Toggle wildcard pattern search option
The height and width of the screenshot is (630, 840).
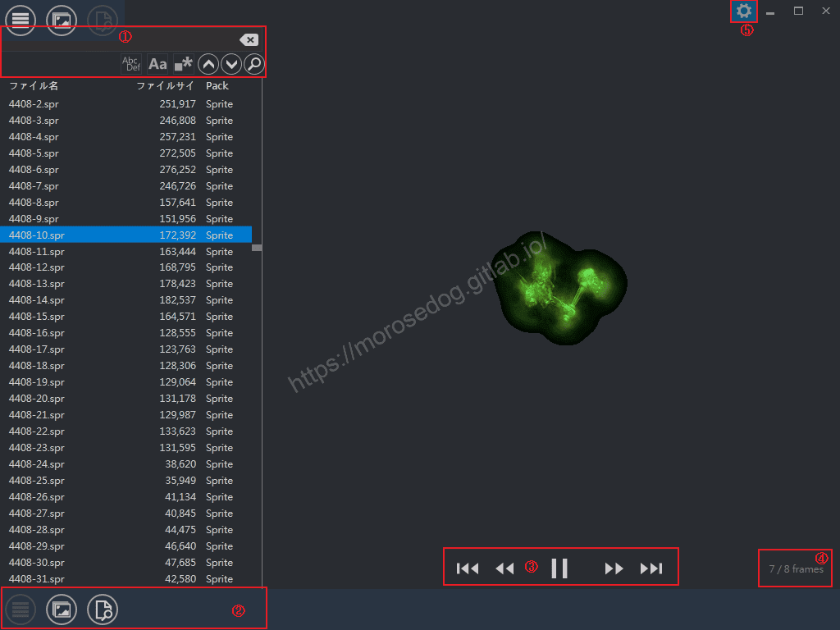click(x=183, y=64)
